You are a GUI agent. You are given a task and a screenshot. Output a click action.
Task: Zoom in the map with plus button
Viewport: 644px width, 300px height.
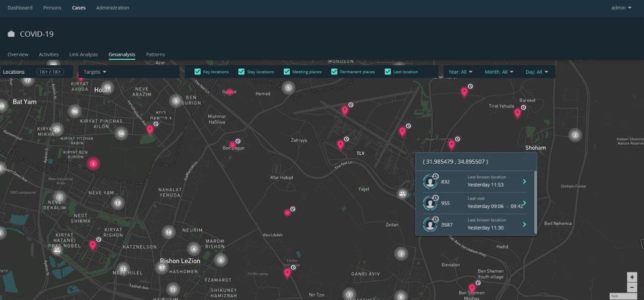point(632,277)
